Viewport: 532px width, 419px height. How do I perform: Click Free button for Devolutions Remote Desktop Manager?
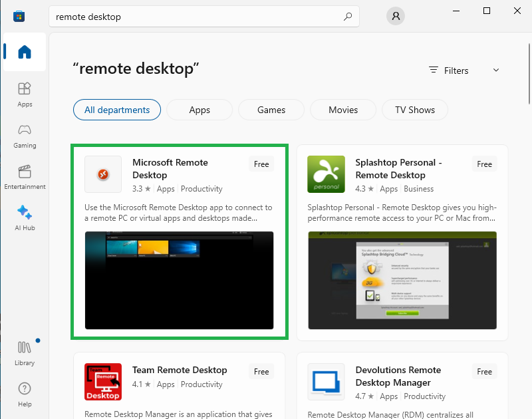pyautogui.click(x=484, y=372)
